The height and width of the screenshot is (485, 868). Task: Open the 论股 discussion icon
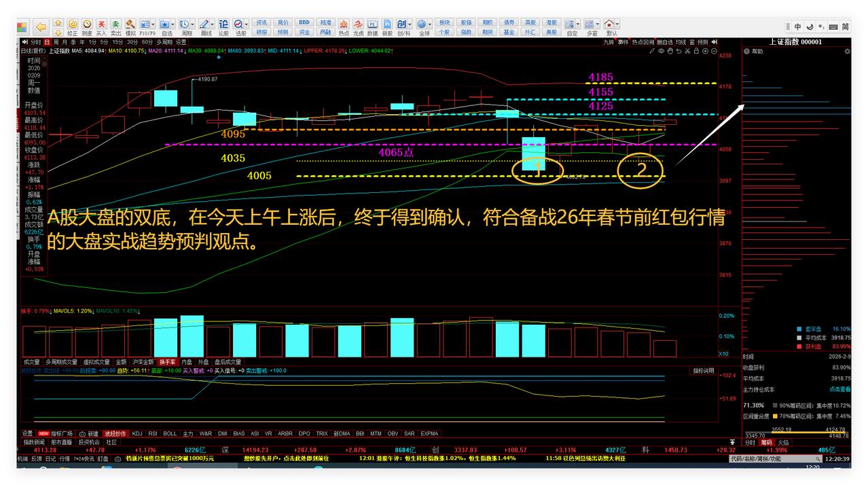click(x=223, y=24)
